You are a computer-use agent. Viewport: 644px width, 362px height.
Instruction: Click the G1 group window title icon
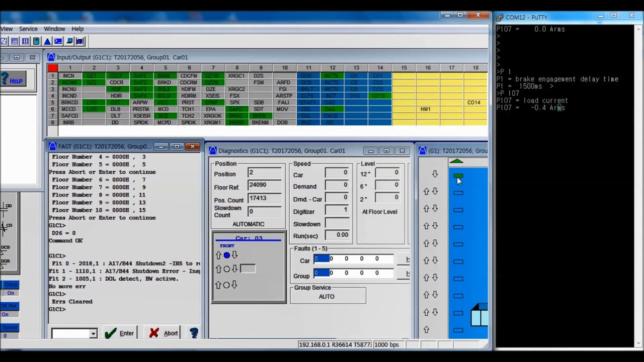[423, 151]
